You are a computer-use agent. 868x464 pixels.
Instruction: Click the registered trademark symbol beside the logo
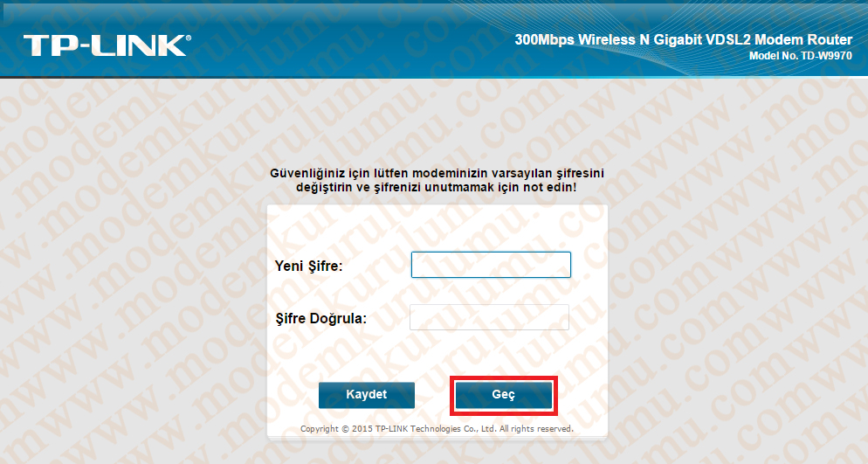tap(189, 38)
